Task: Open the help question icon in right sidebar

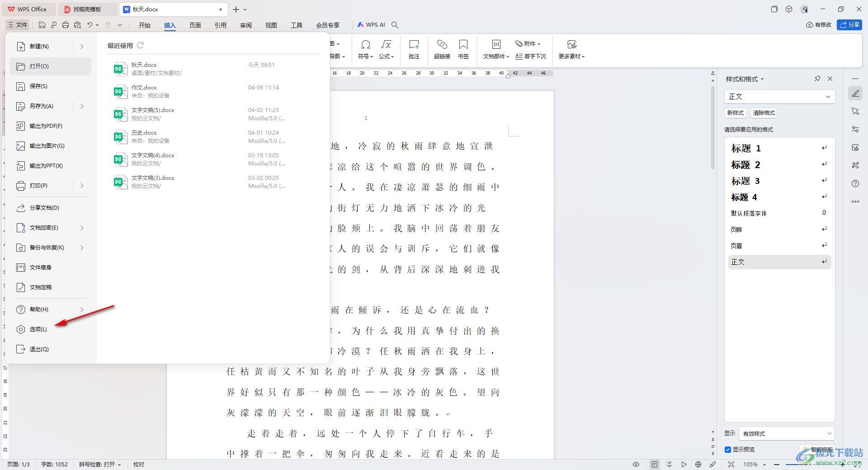Action: tap(855, 183)
